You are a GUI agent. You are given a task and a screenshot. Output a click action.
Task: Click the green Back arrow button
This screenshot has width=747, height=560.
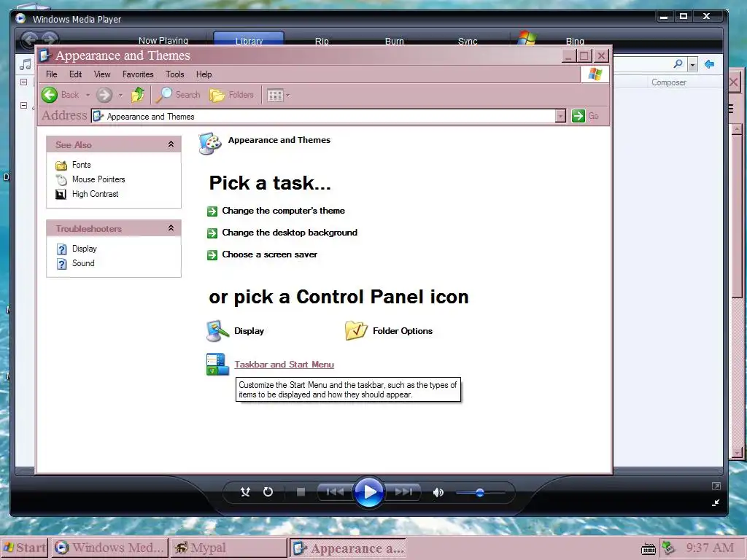(50, 95)
